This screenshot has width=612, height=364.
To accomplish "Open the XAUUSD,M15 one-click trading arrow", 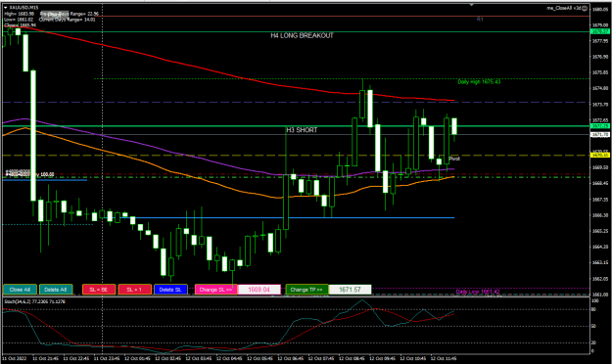I will [x=6, y=8].
